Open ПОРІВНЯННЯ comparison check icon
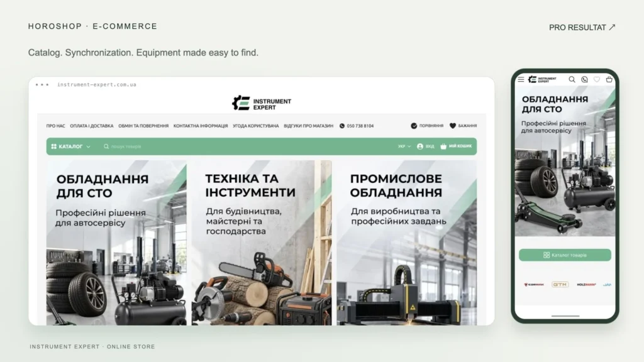644x362 pixels. (414, 126)
